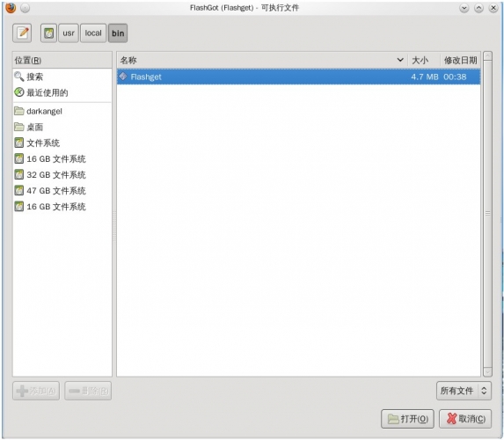The height and width of the screenshot is (440, 504).
Task: Click the sort arrow in 名称 header
Action: pos(400,60)
